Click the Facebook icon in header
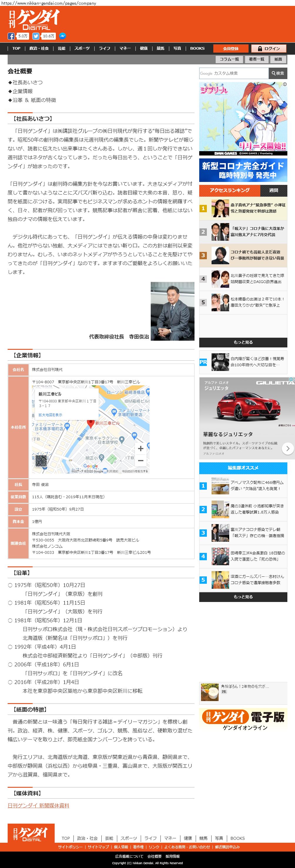The image size is (295, 868). [x=11, y=36]
